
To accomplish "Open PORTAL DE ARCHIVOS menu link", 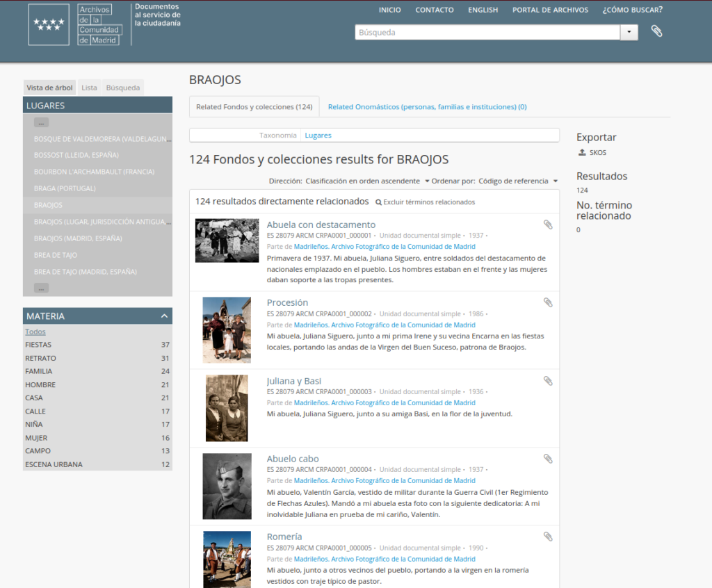I will click(x=550, y=10).
